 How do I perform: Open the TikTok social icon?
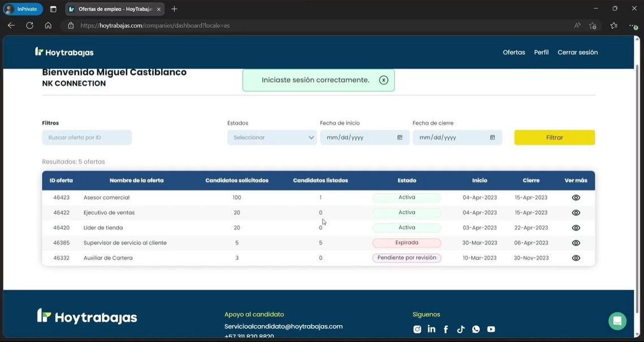click(461, 329)
